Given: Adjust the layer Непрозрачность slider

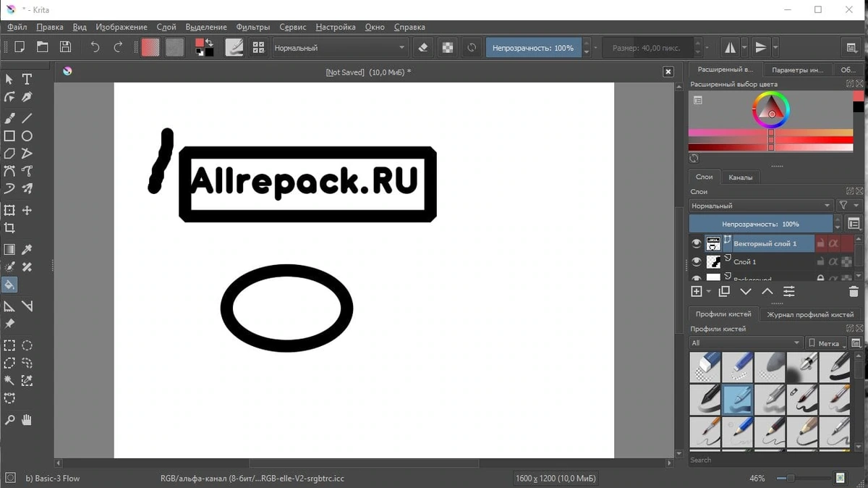Looking at the screenshot, I should pyautogui.click(x=761, y=224).
